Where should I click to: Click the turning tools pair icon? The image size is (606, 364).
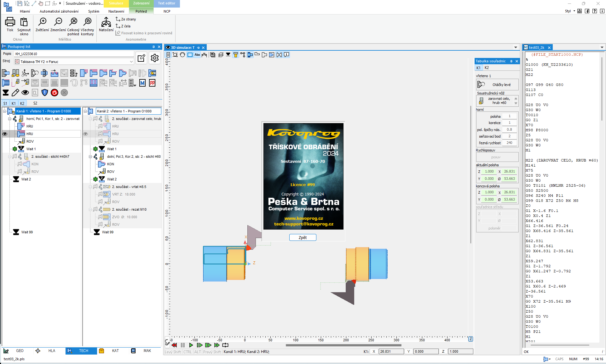click(x=15, y=73)
